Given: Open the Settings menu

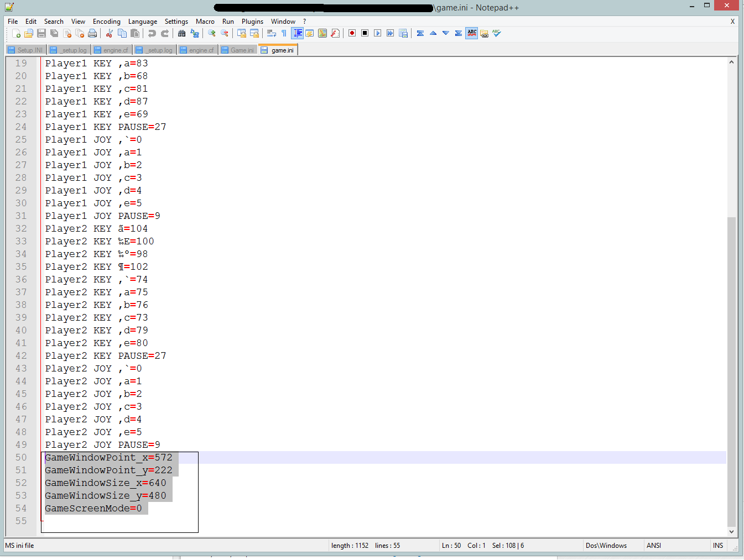Looking at the screenshot, I should point(176,22).
